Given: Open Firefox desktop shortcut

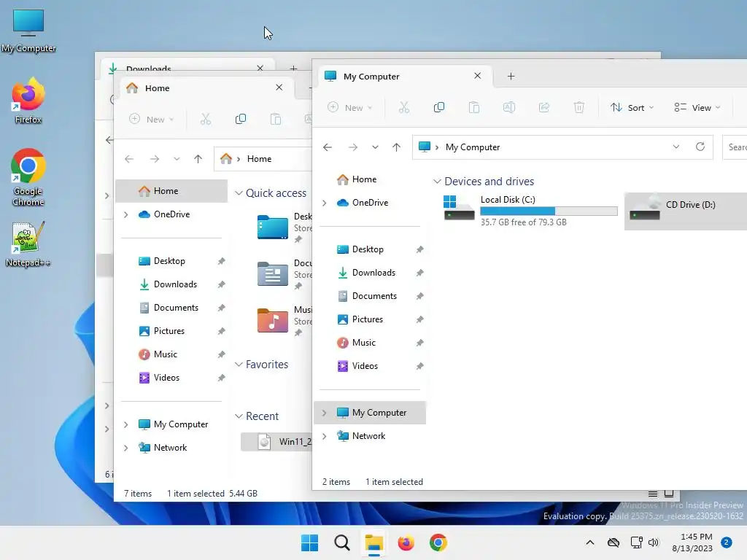Looking at the screenshot, I should click(28, 101).
